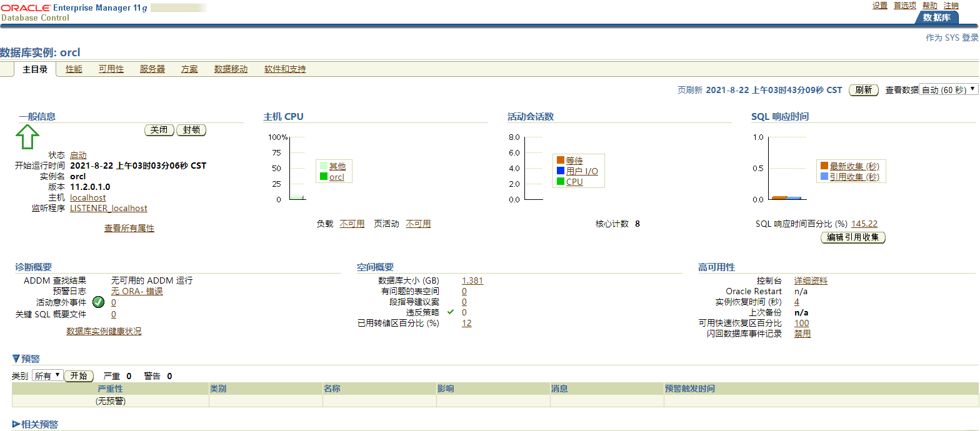Click the orcl CPU legend link
The image size is (980, 431).
tap(337, 177)
